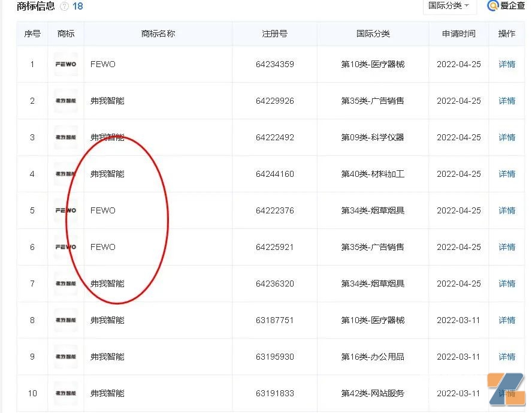Click the 弗我智能 trademark image in row 2
Screen dimensions: 532x413
[x=65, y=101]
